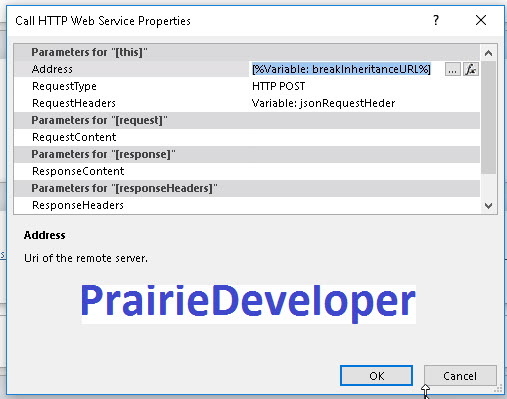The height and width of the screenshot is (399, 507).
Task: Click the dialog title Call HTTP Web Service Properties
Action: click(x=103, y=21)
